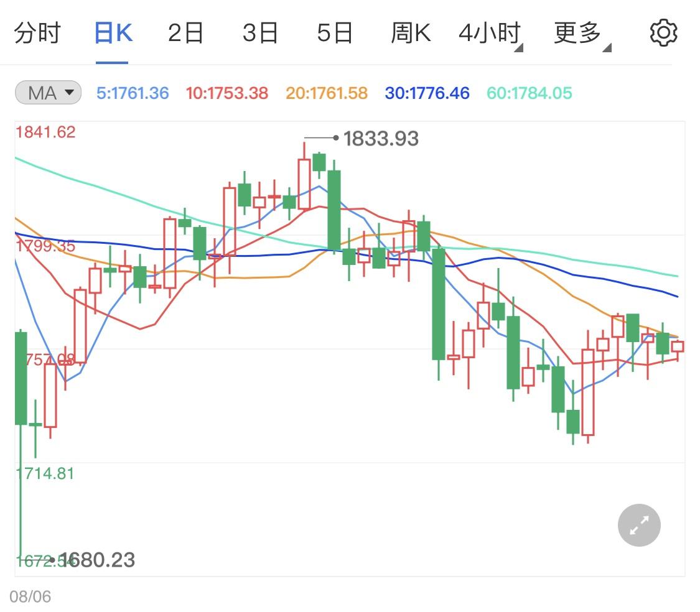Click the 08/06 date axis label

pyautogui.click(x=30, y=596)
